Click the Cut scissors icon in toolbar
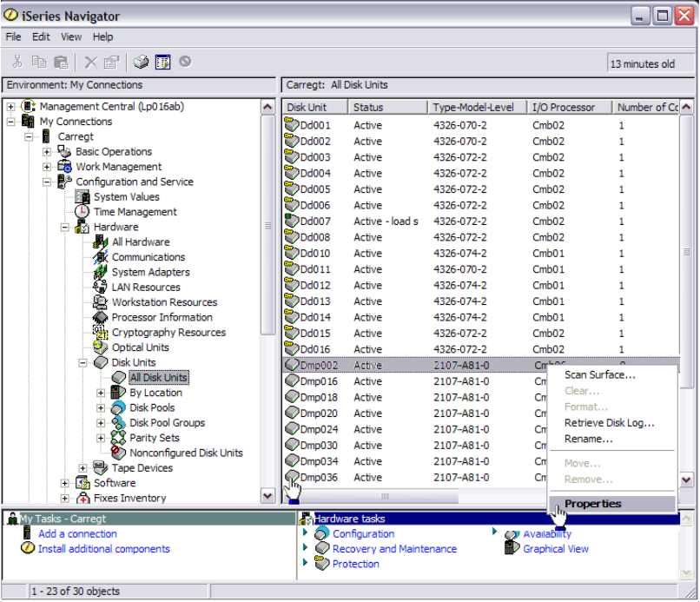The height and width of the screenshot is (602, 700). [17, 62]
